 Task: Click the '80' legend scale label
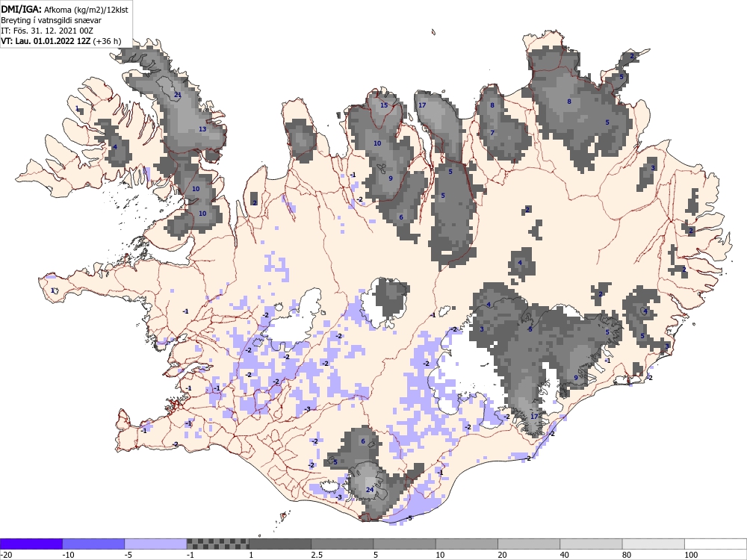627,555
